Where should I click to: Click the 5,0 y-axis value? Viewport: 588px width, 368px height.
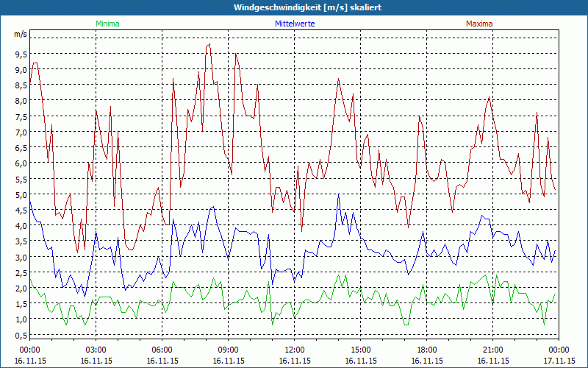(x=21, y=194)
